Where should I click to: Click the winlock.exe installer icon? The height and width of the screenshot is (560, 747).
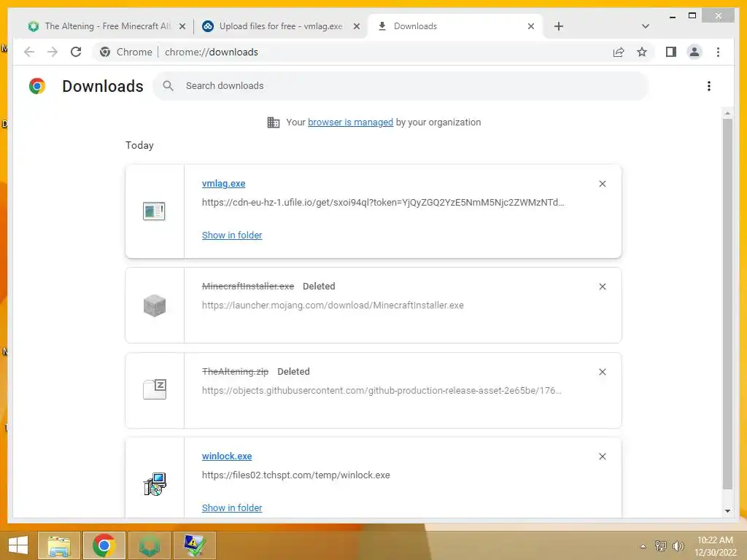155,484
